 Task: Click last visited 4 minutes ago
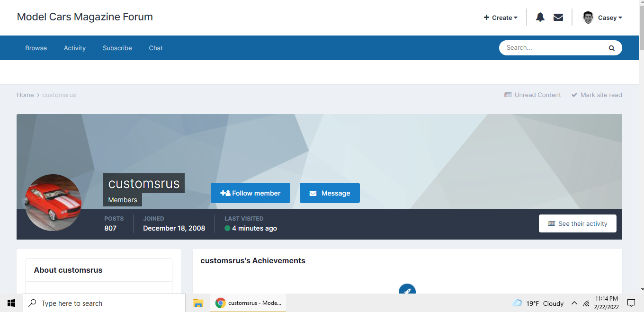251,228
